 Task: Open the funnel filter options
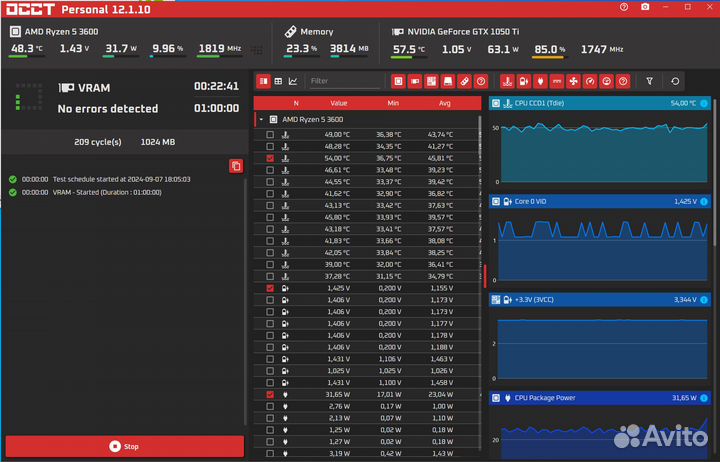pyautogui.click(x=649, y=81)
